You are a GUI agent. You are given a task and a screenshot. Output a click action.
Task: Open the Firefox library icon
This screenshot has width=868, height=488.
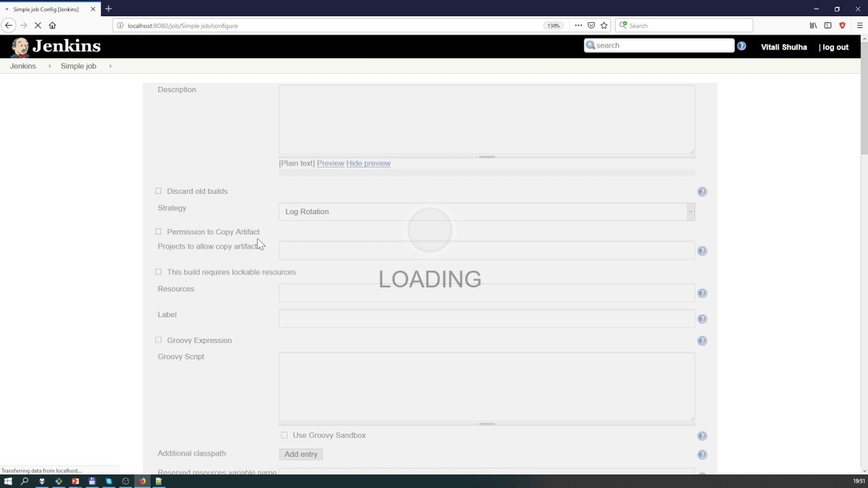pyautogui.click(x=813, y=25)
